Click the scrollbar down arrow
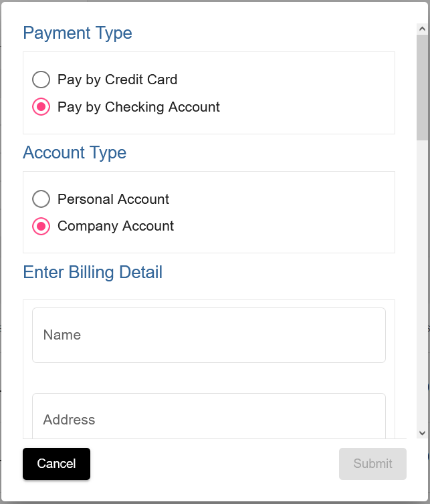 pos(422,433)
